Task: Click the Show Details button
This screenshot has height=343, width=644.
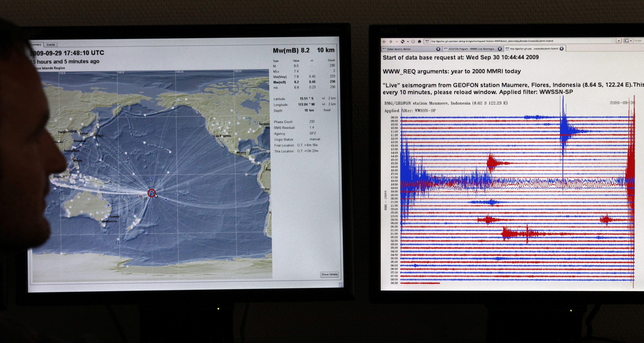Action: pyautogui.click(x=329, y=274)
